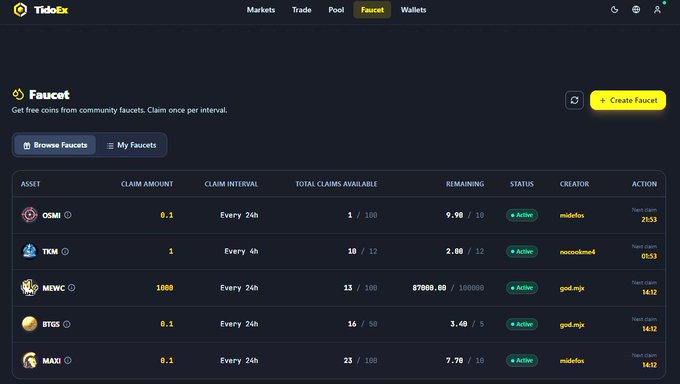Open info icon next to BTGS

pyautogui.click(x=66, y=324)
